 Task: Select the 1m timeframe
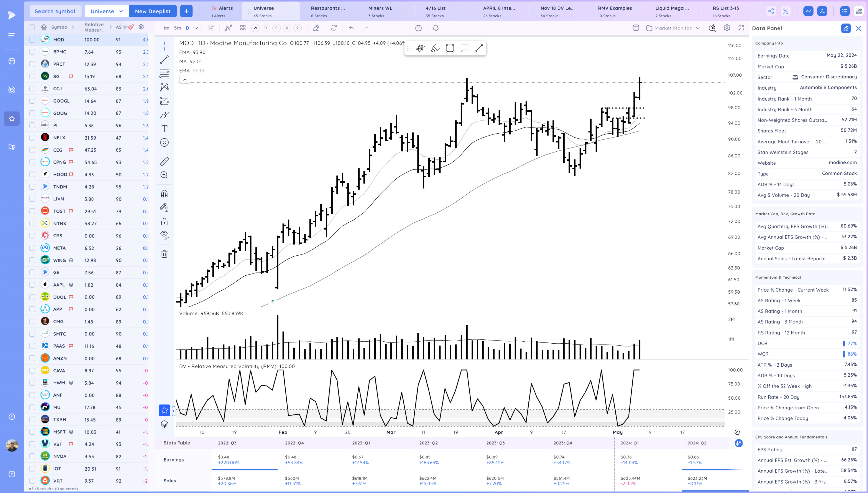point(166,28)
